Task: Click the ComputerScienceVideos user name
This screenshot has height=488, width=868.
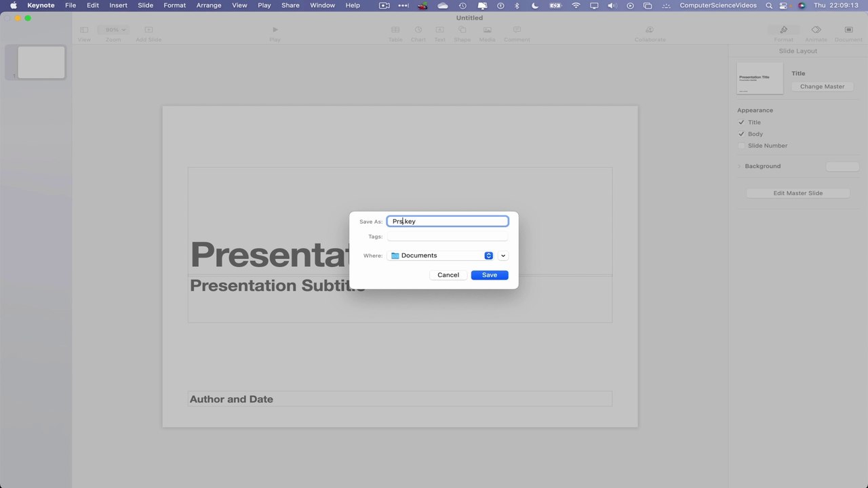Action: click(719, 5)
